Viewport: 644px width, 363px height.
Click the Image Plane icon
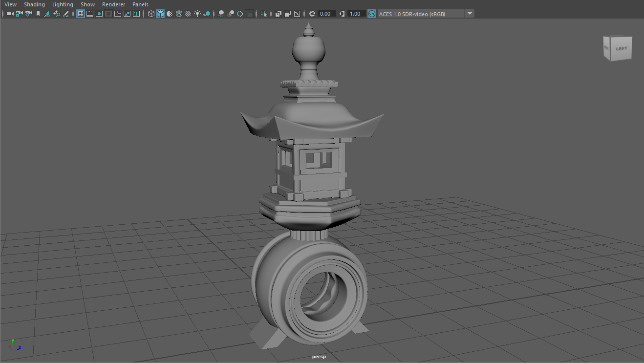(x=47, y=14)
